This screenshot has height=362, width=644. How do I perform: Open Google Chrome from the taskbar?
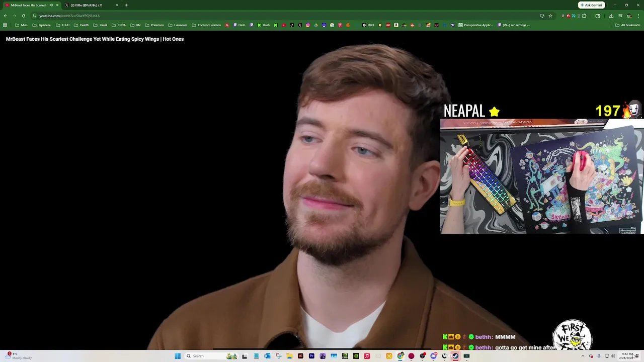(x=400, y=356)
